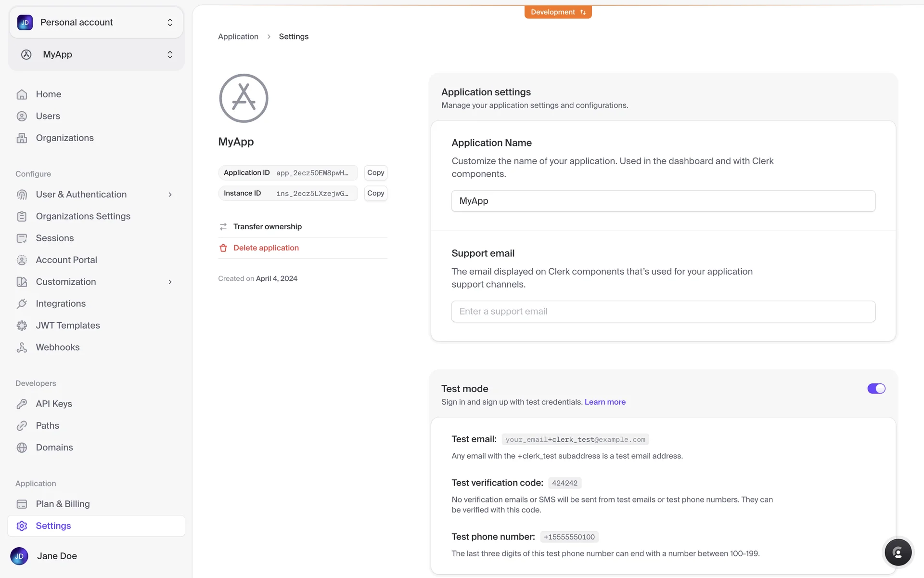Image resolution: width=924 pixels, height=578 pixels.
Task: Open the support chat bubble icon
Action: (x=898, y=552)
